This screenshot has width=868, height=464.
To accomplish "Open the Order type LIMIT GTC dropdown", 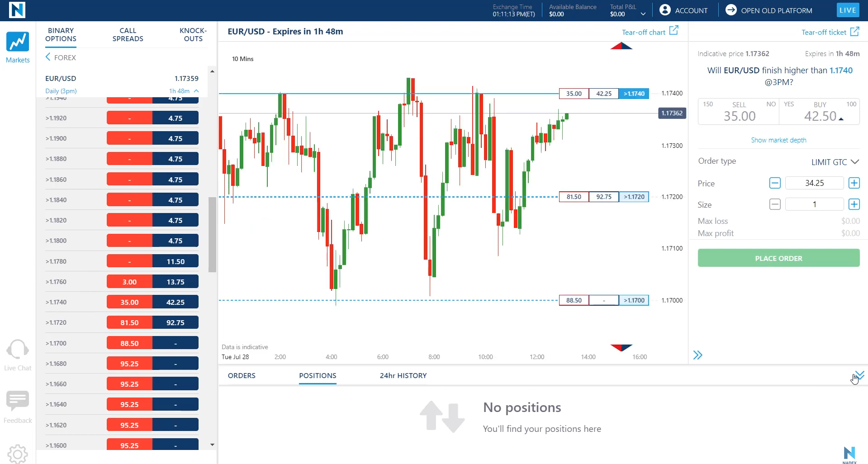I will (x=835, y=161).
